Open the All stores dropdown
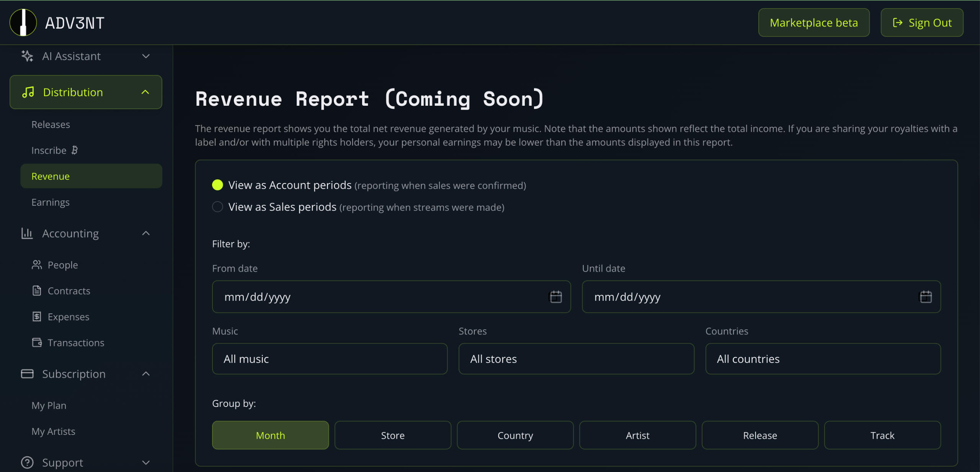 (576, 359)
